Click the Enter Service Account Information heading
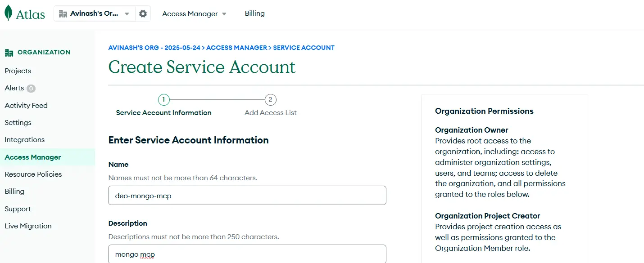The image size is (644, 263). (x=189, y=140)
